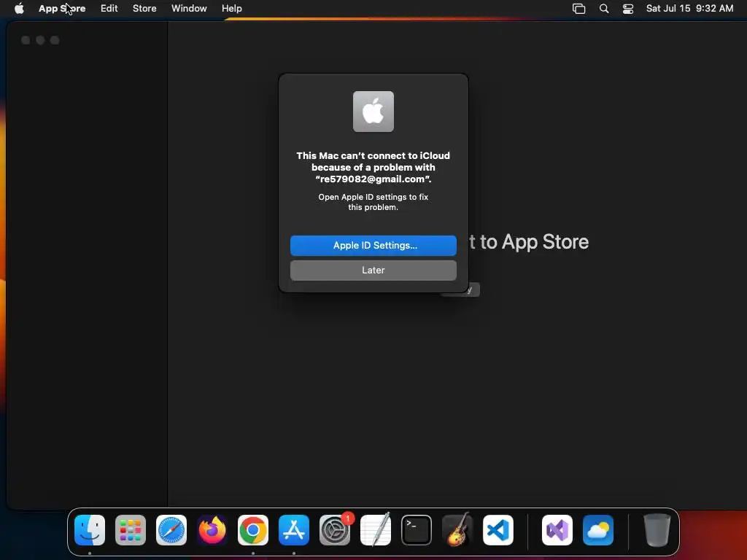Image resolution: width=747 pixels, height=560 pixels.
Task: Open Launchpad in the dock
Action: point(131,530)
